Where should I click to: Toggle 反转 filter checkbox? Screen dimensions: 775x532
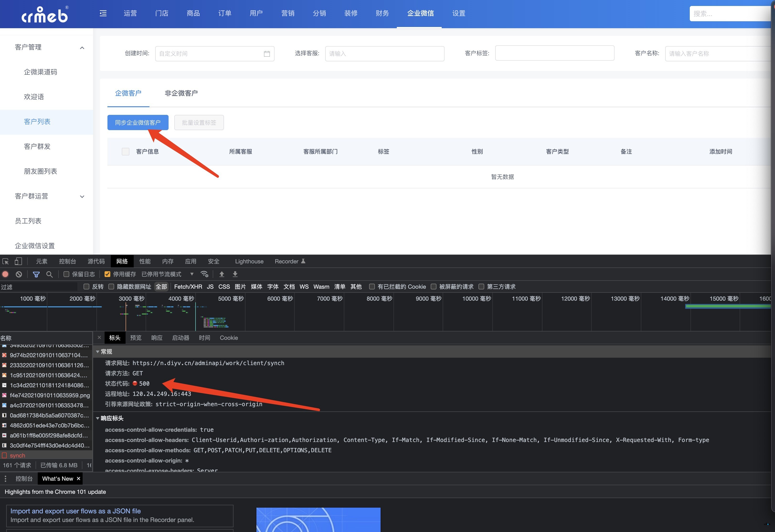click(86, 287)
